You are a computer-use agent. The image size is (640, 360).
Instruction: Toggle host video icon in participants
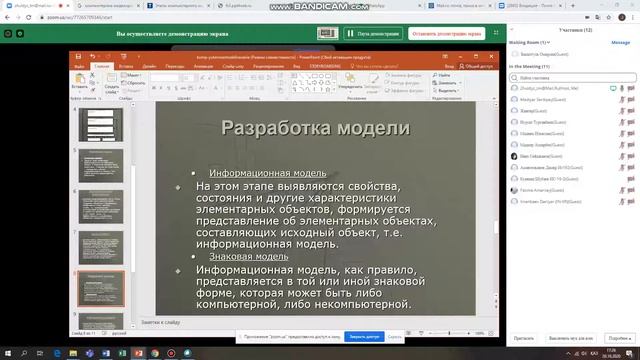point(631,88)
